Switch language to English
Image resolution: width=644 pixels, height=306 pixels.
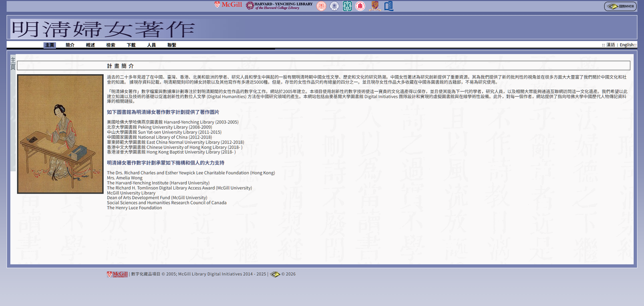[627, 45]
